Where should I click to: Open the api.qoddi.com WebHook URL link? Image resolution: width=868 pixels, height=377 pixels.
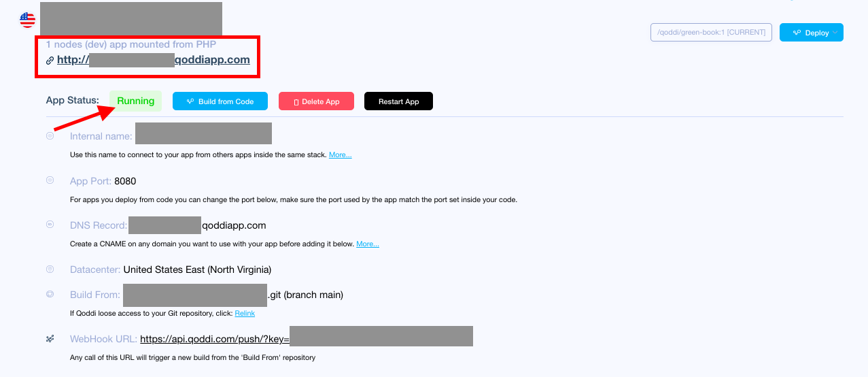pyautogui.click(x=215, y=339)
